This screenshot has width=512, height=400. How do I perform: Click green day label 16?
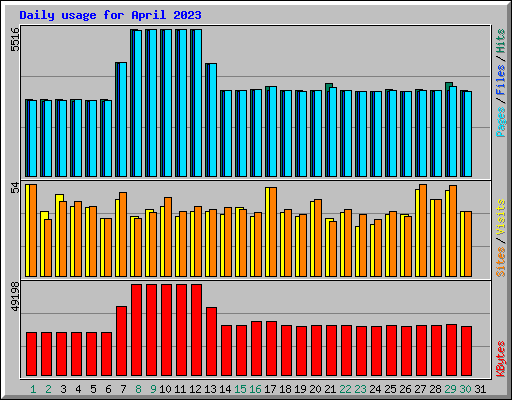255,389
